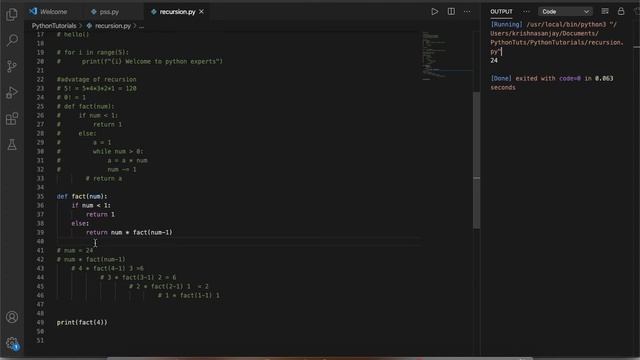Select the OUTPUT panel tab

(x=501, y=12)
